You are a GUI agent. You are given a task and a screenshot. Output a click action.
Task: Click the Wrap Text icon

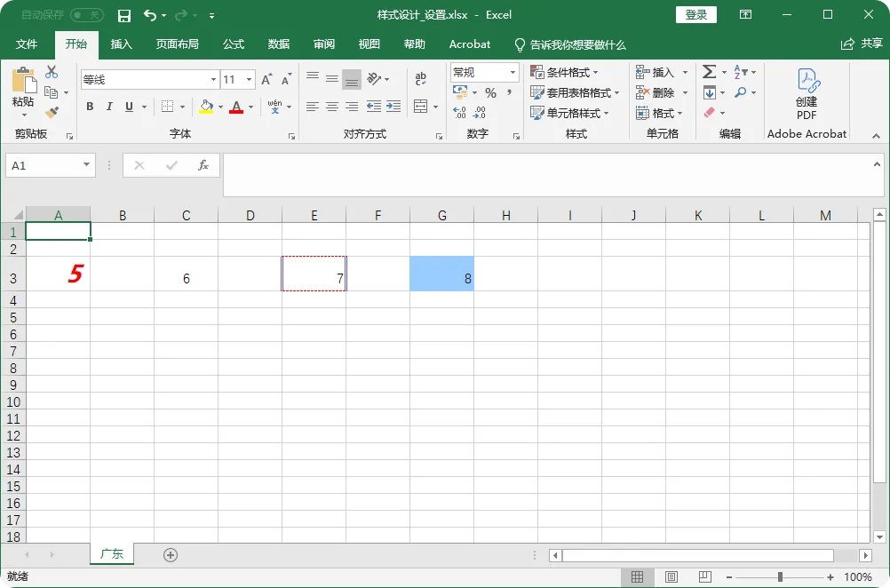(421, 79)
